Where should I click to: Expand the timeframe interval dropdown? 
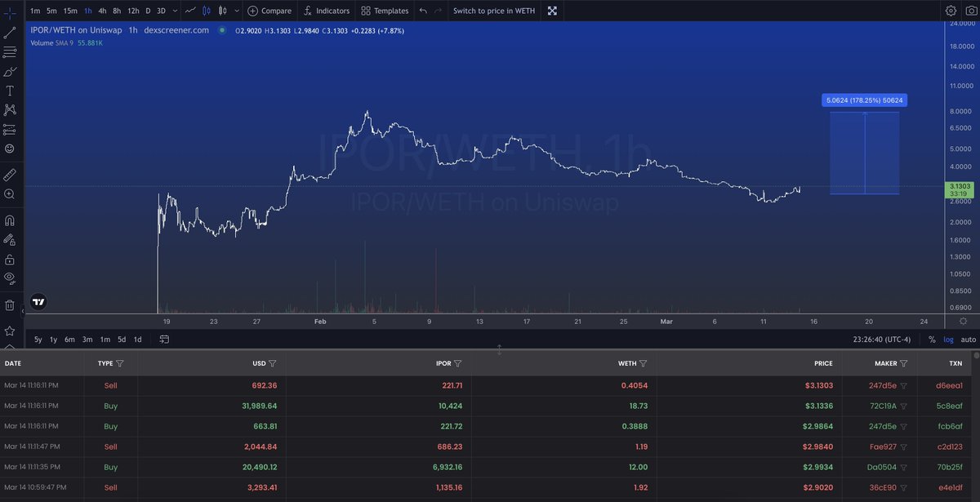[x=175, y=11]
